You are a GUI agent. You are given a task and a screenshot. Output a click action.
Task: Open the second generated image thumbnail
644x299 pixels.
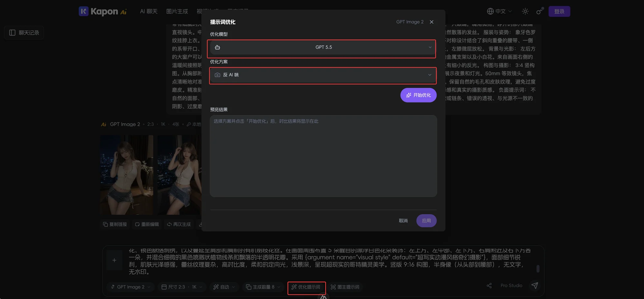coord(179,175)
